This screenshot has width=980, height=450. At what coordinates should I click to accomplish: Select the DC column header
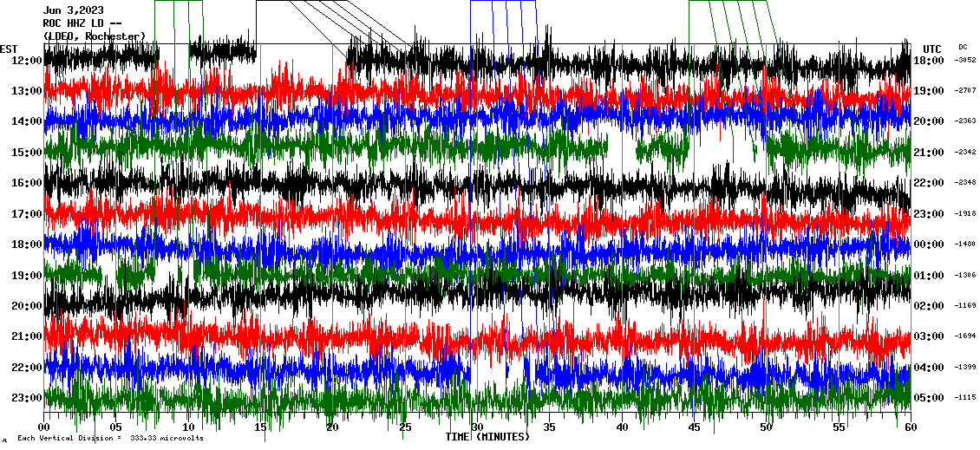[963, 47]
